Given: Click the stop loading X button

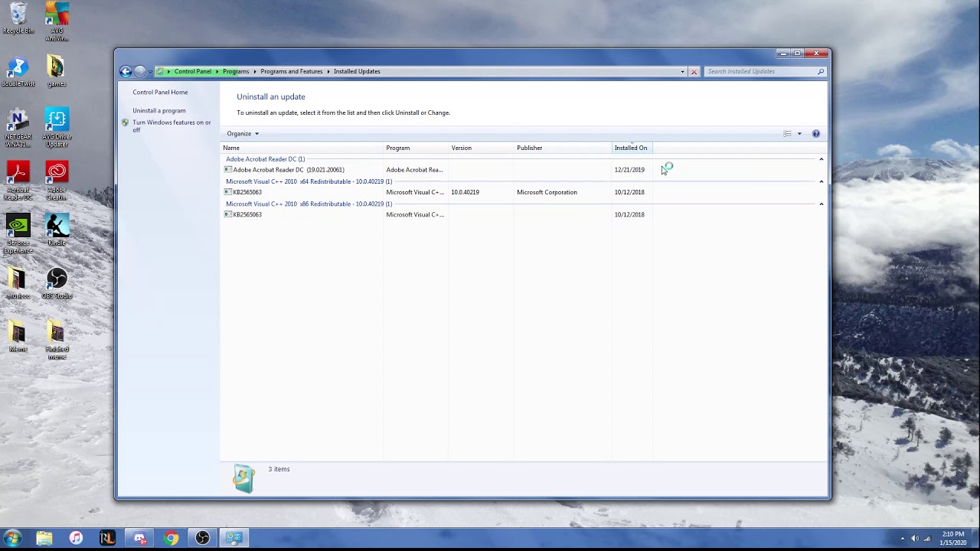Looking at the screenshot, I should click(694, 72).
